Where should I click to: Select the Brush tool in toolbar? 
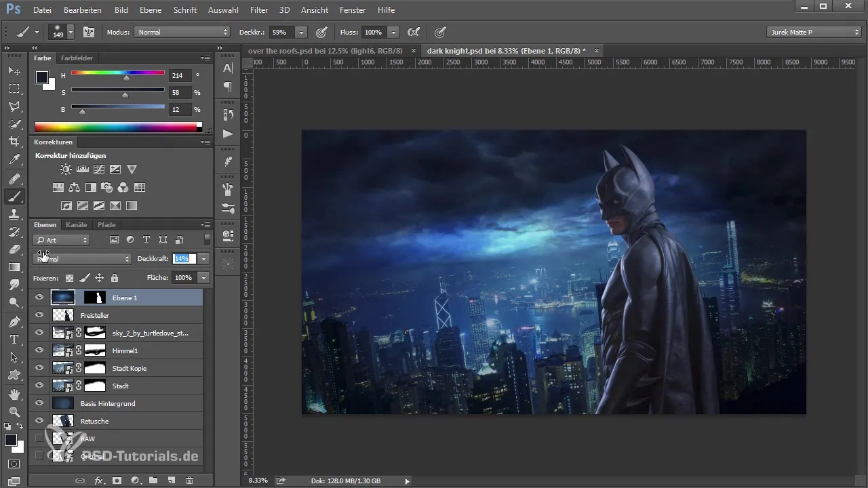coord(14,197)
